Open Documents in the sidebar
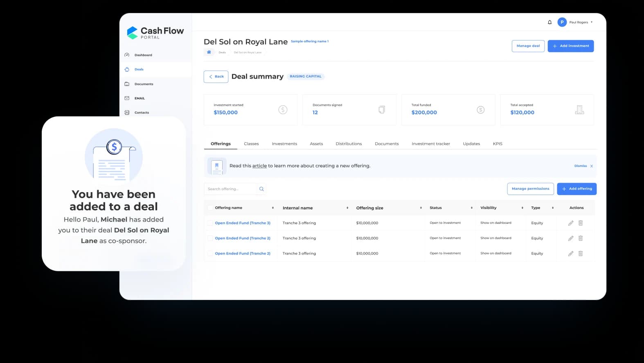The height and width of the screenshot is (363, 644). [144, 84]
